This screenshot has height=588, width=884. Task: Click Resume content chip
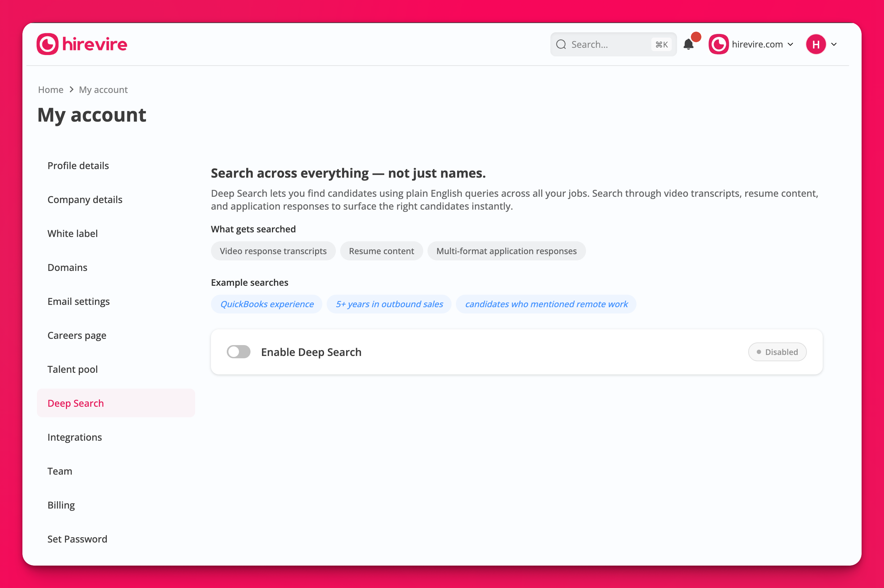[x=381, y=251]
